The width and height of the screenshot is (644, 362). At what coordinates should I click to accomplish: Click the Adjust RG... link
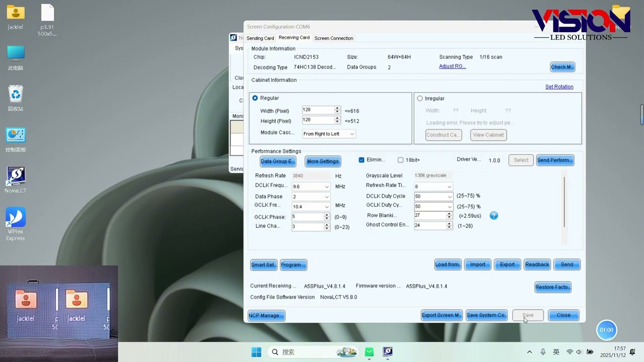[x=452, y=66]
